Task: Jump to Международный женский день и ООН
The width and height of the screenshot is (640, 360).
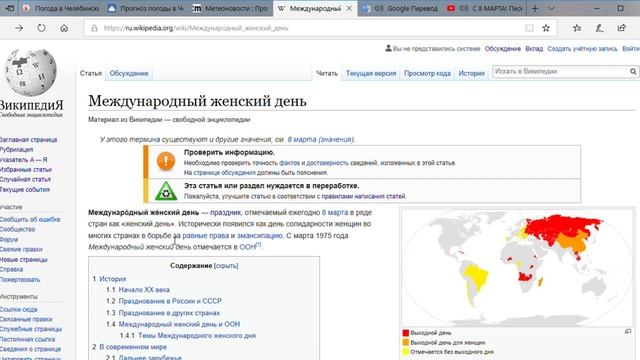Action: coord(179,324)
